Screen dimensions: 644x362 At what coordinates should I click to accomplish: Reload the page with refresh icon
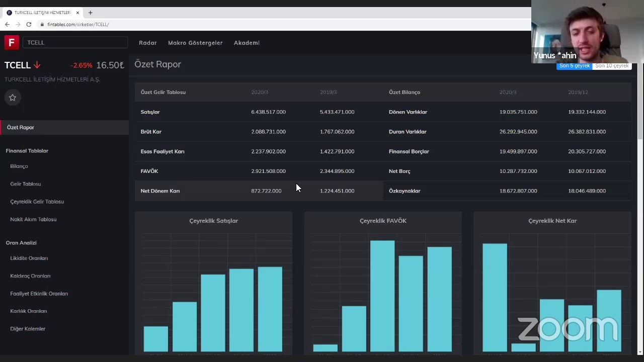click(x=29, y=24)
